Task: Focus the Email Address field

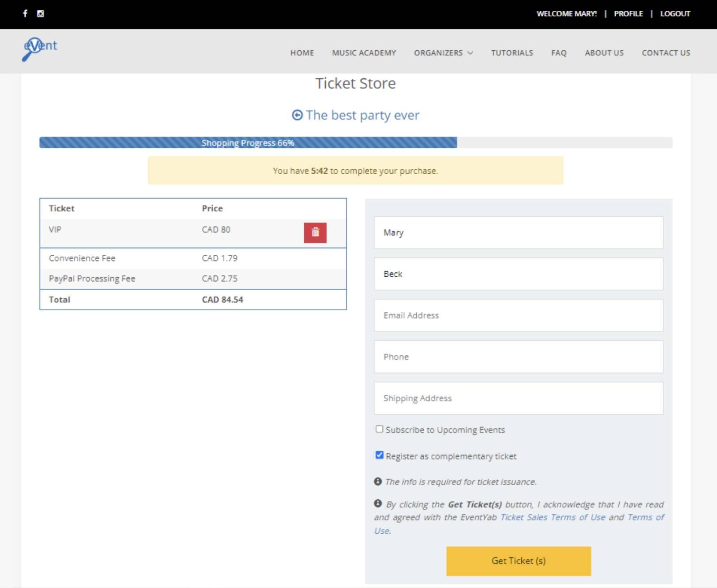Action: (518, 315)
